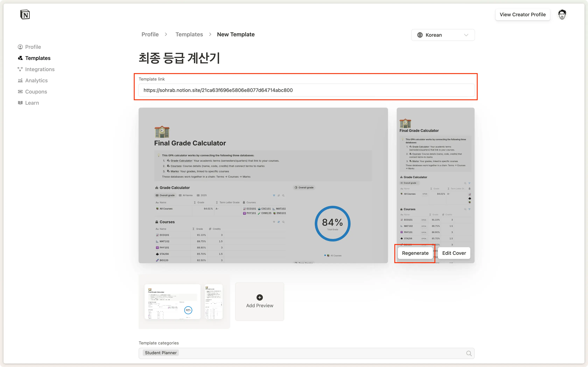Click the plus icon on Add Preview
This screenshot has height=367, width=588.
click(x=260, y=297)
